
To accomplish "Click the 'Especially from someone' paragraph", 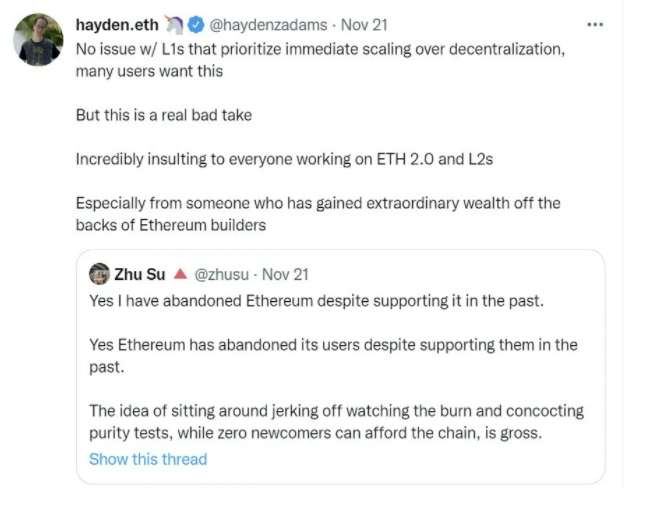I will pyautogui.click(x=318, y=214).
